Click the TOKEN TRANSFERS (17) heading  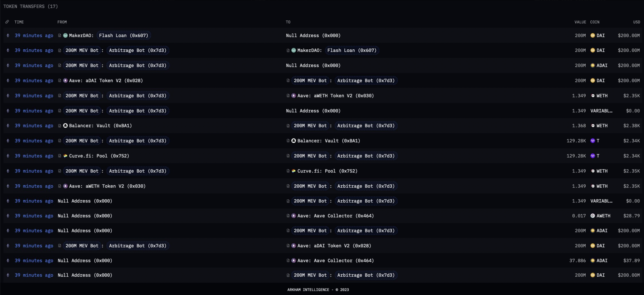pyautogui.click(x=30, y=6)
